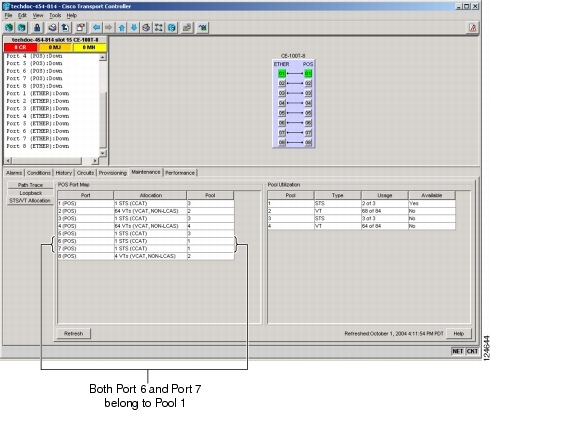Click the '2 of 3' usage cell
This screenshot has height=432, width=576.
point(385,203)
